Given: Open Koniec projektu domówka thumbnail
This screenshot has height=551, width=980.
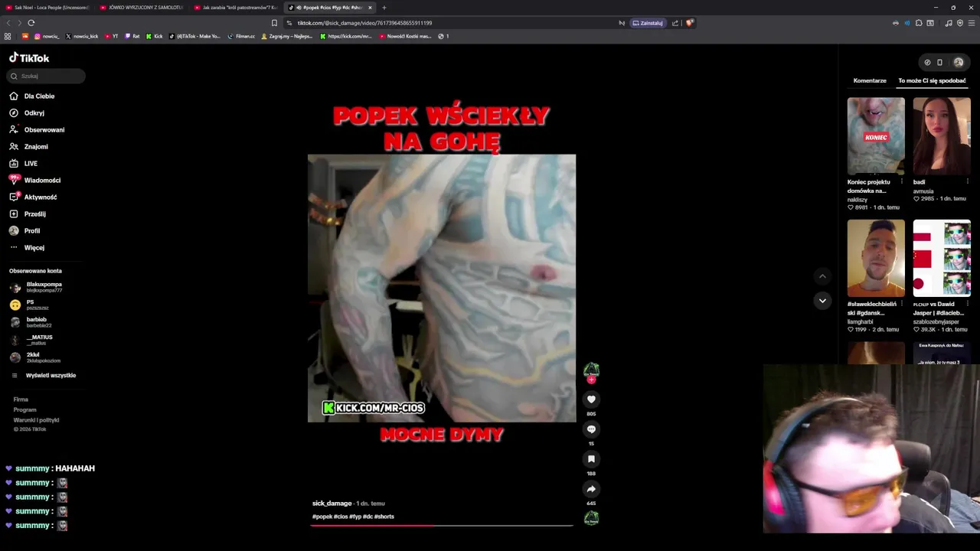Looking at the screenshot, I should 876,136.
